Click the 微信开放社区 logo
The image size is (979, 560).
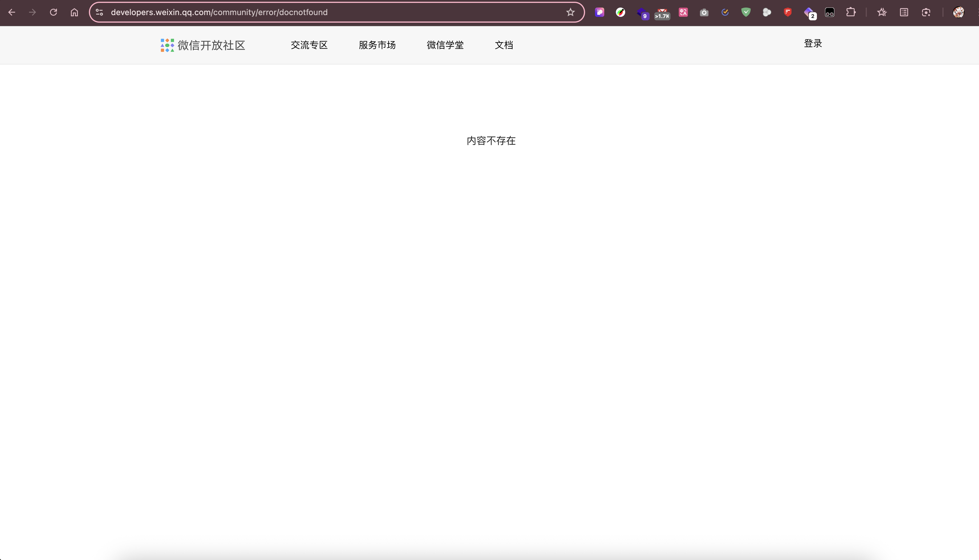click(x=203, y=45)
